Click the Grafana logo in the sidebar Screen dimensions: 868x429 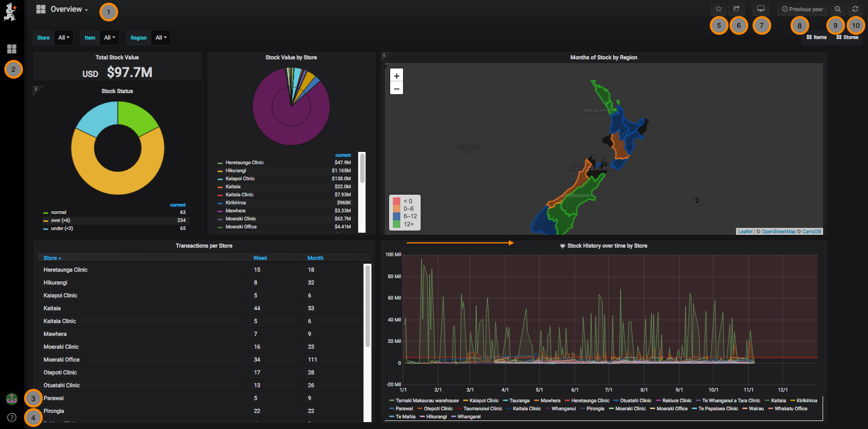(x=10, y=12)
